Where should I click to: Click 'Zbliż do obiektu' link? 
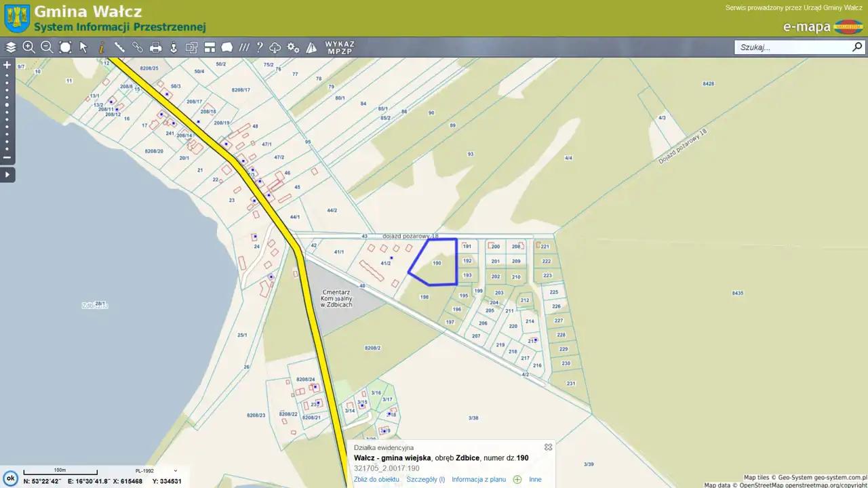376,479
